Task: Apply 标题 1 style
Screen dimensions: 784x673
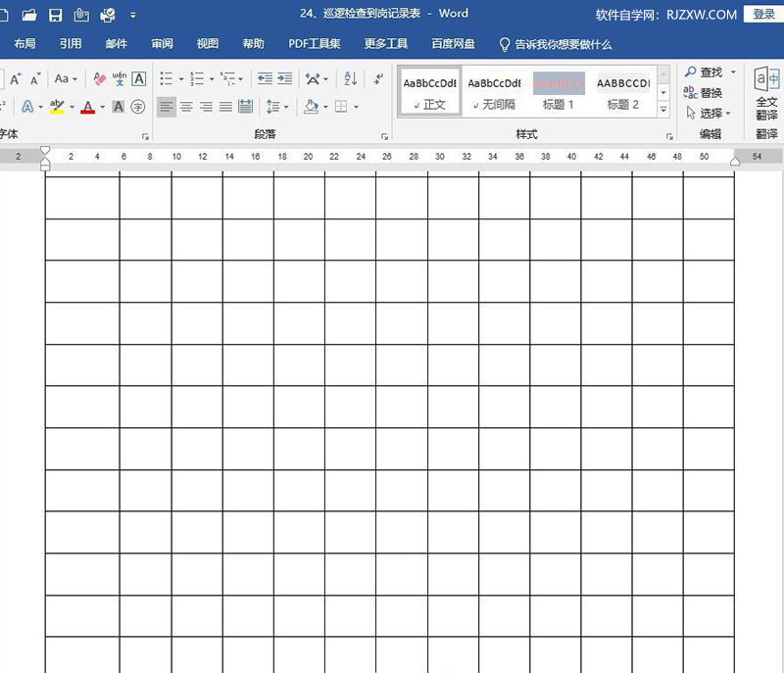Action: tap(559, 92)
